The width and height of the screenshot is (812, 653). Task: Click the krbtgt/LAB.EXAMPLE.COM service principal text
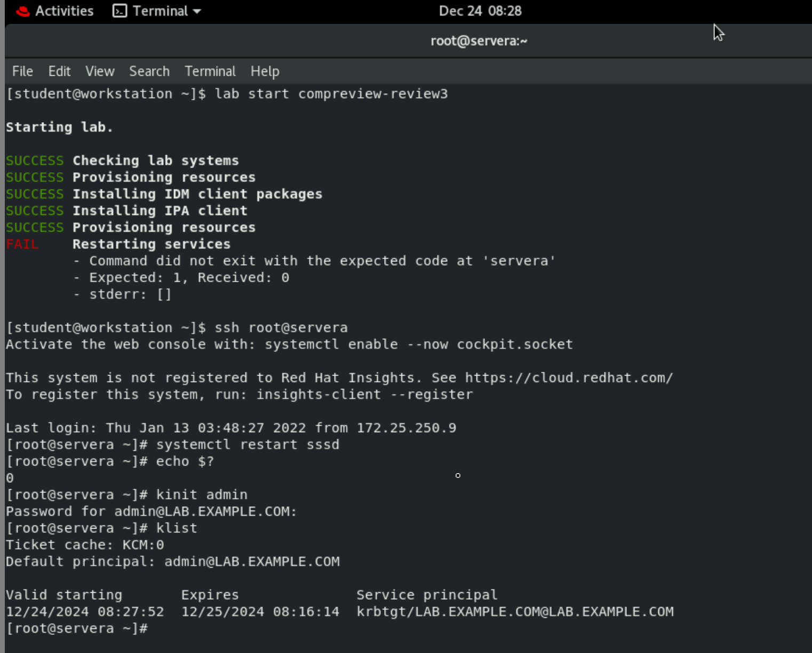click(x=514, y=611)
